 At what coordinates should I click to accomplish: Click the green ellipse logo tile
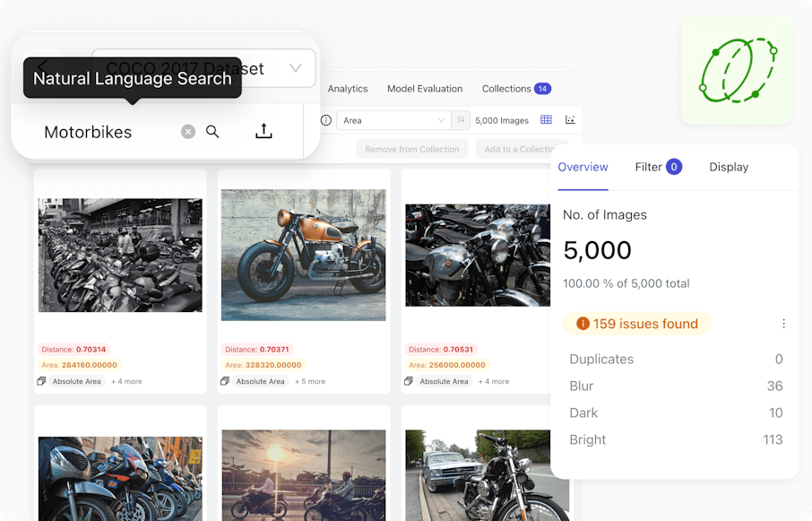click(737, 70)
